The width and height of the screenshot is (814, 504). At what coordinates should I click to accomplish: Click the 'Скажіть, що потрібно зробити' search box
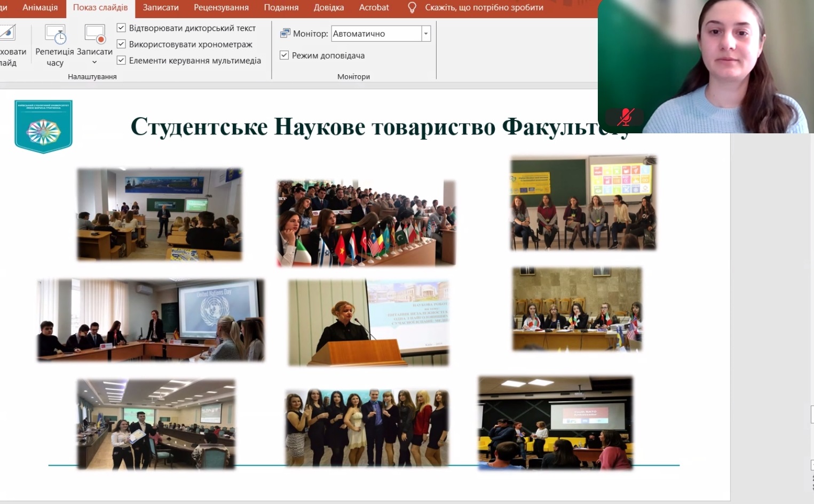[484, 7]
